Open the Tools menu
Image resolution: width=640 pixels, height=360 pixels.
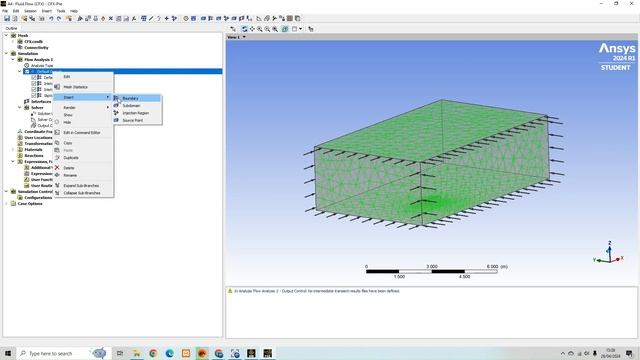pos(61,11)
